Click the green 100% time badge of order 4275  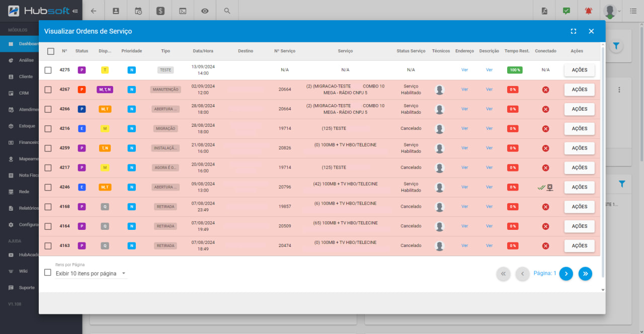pos(515,70)
